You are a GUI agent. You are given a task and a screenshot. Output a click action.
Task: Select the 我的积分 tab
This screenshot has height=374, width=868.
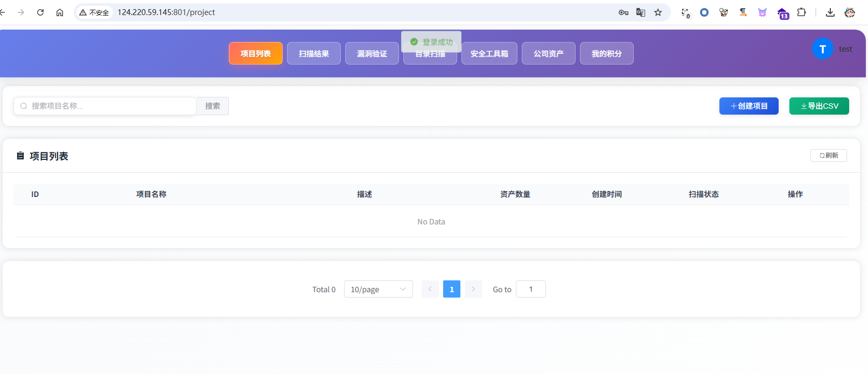[607, 53]
